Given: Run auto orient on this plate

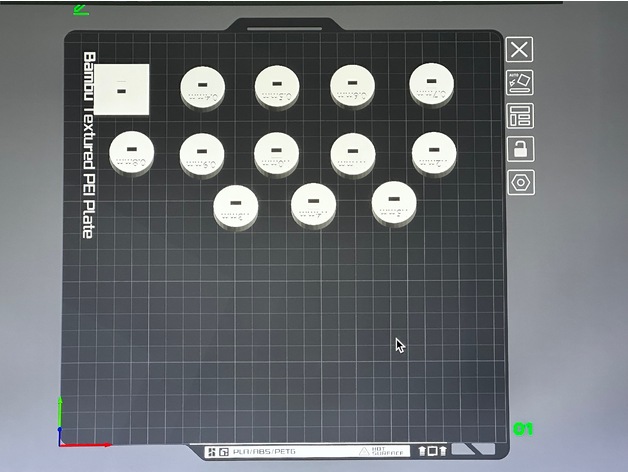Looking at the screenshot, I should point(520,82).
